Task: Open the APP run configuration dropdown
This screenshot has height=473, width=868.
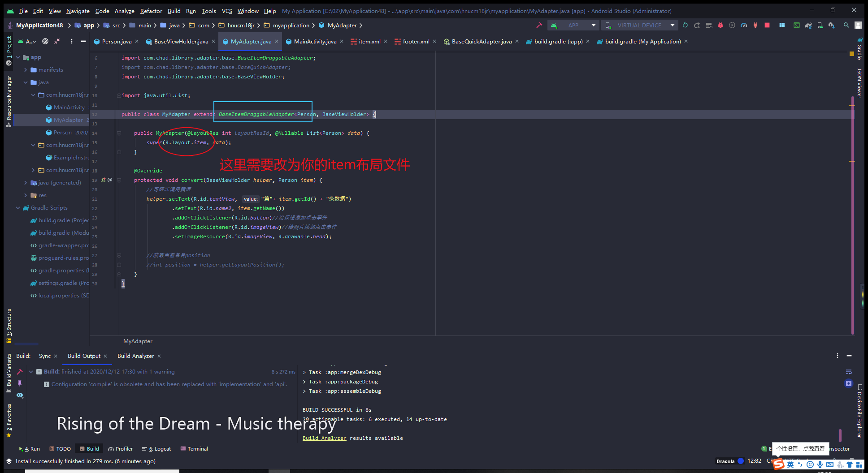Action: (x=574, y=25)
